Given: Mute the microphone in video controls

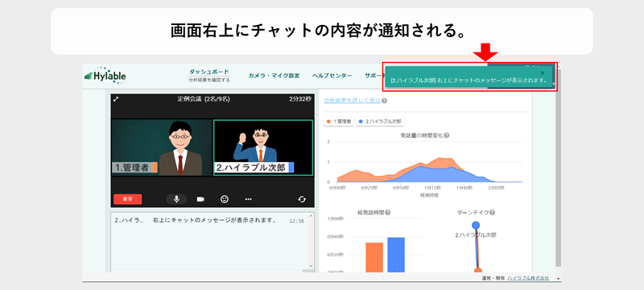Looking at the screenshot, I should click(176, 199).
